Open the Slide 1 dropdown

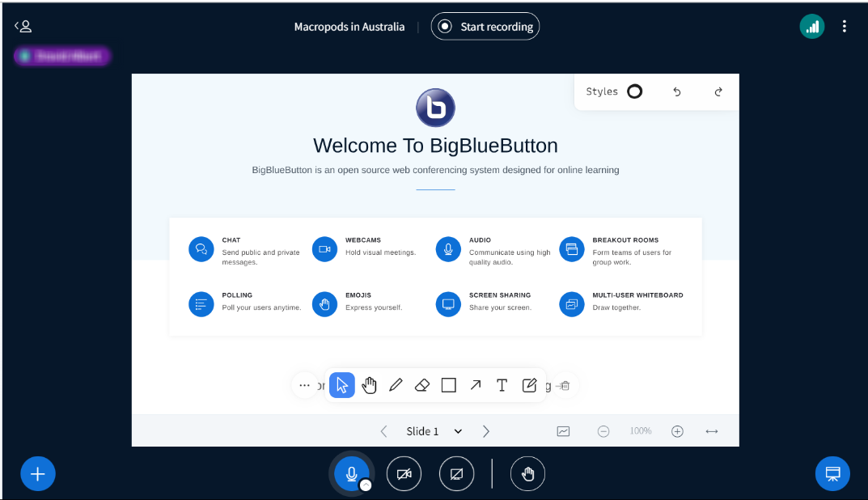click(x=434, y=431)
